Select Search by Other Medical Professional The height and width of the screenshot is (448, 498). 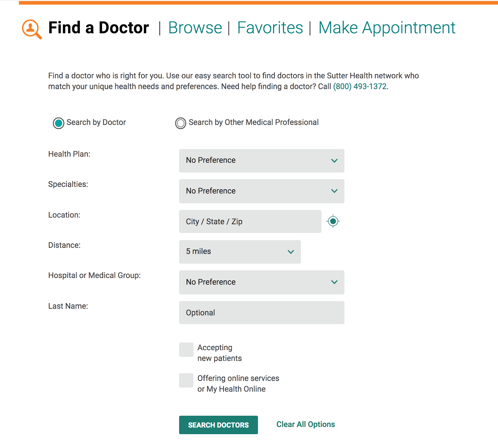(181, 123)
